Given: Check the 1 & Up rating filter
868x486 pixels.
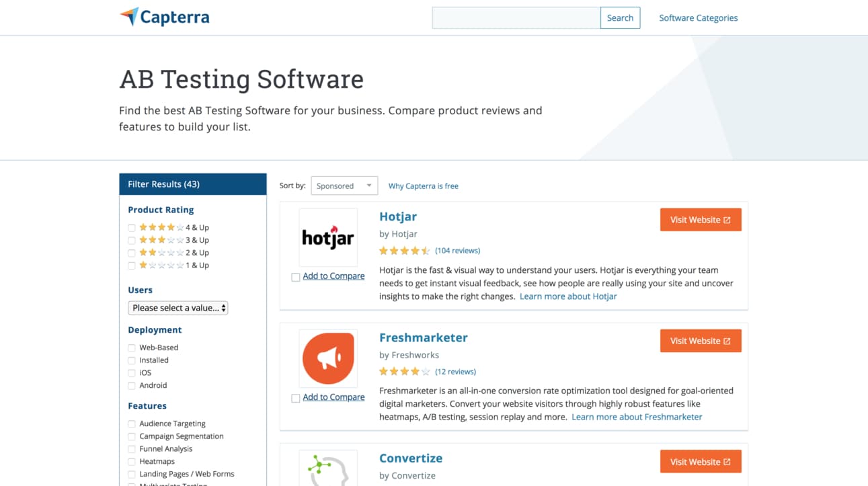Looking at the screenshot, I should tap(132, 266).
